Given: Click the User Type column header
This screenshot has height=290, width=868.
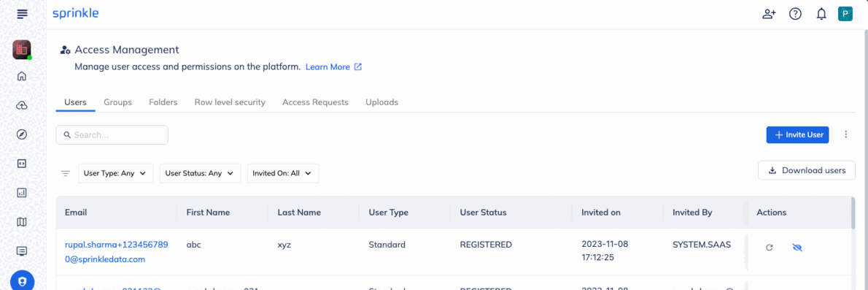Looking at the screenshot, I should click(389, 213).
